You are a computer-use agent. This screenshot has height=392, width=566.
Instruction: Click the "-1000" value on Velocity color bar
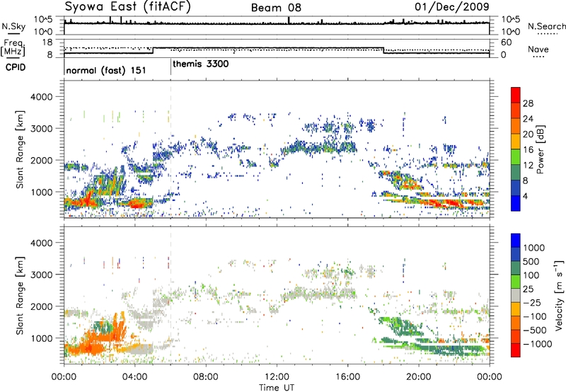pyautogui.click(x=537, y=344)
